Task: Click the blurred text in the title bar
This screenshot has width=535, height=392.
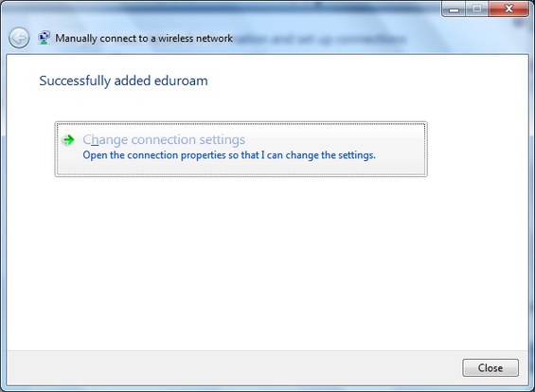Action: 321,39
